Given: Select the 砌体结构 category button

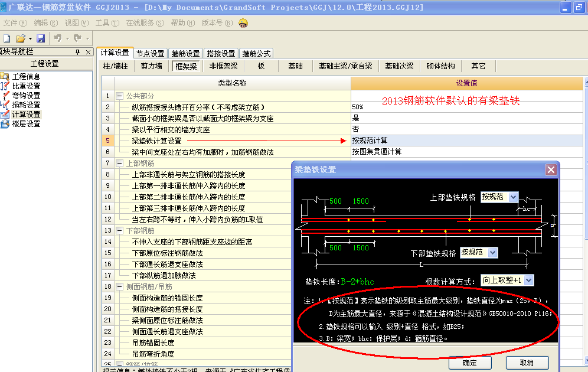Looking at the screenshot, I should [441, 66].
